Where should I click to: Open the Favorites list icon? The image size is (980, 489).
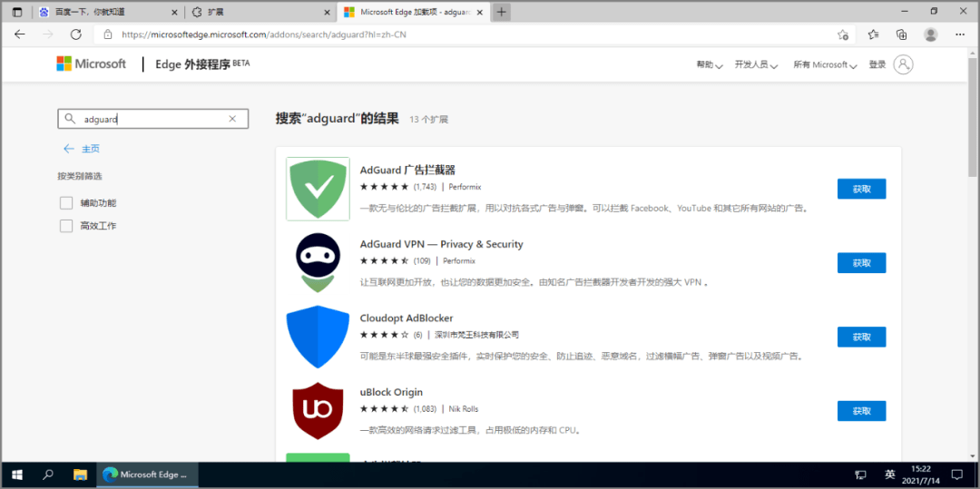pos(874,34)
